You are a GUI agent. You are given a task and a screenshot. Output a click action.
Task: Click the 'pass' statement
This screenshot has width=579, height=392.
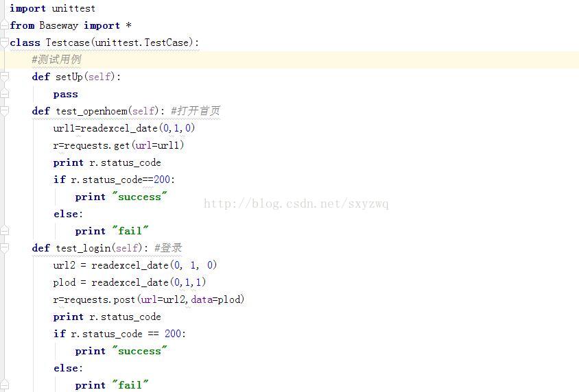[65, 95]
